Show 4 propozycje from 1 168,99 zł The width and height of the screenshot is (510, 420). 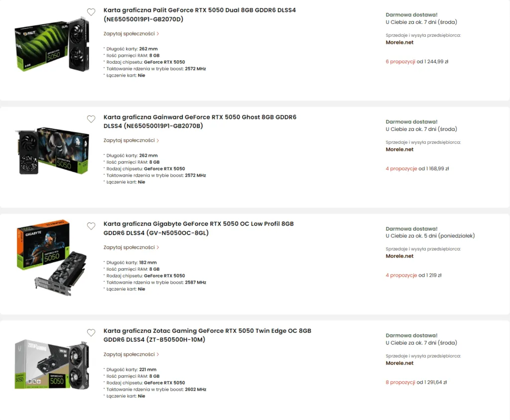[x=417, y=168]
